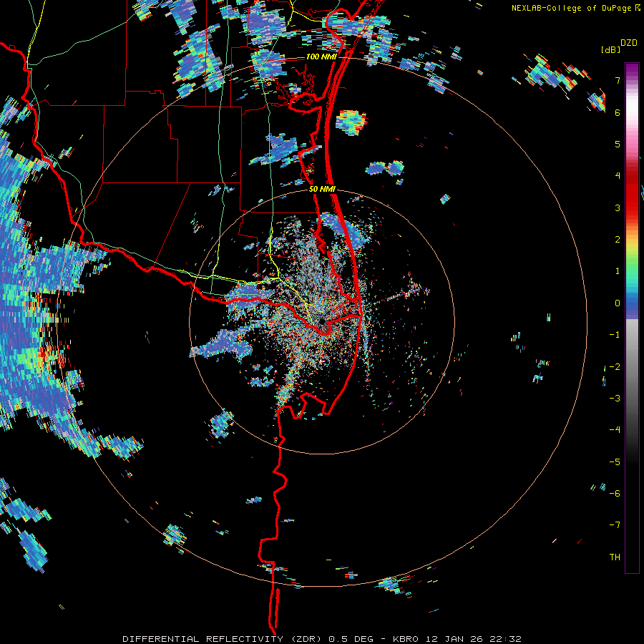Viewport: 644px width, 644px height.
Task: Click the -7 value on color scale
Action: pos(615,525)
